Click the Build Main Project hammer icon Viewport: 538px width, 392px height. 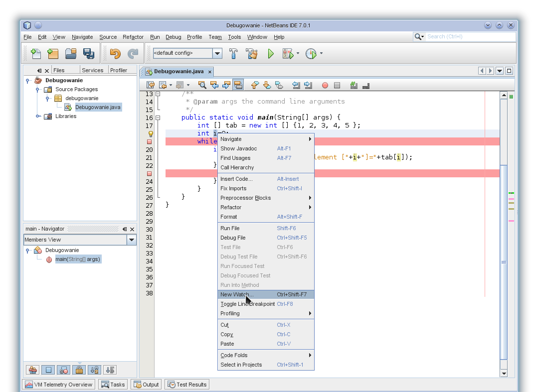(x=233, y=53)
